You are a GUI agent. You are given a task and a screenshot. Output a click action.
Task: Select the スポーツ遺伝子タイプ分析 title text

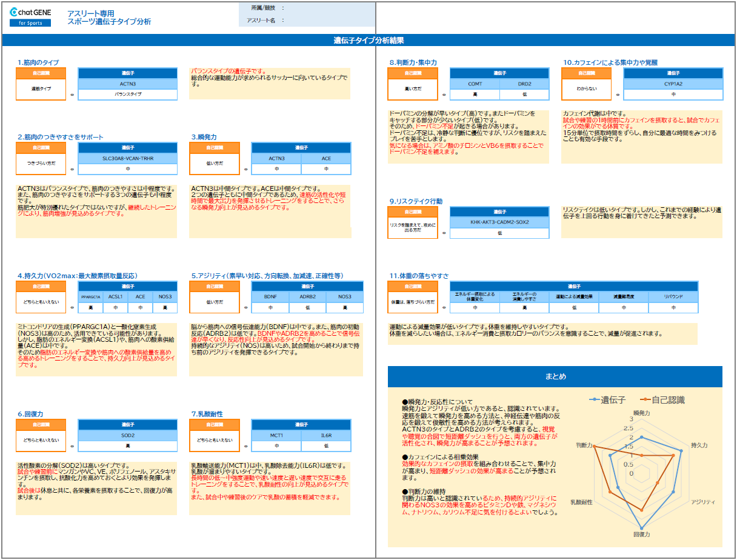109,22
